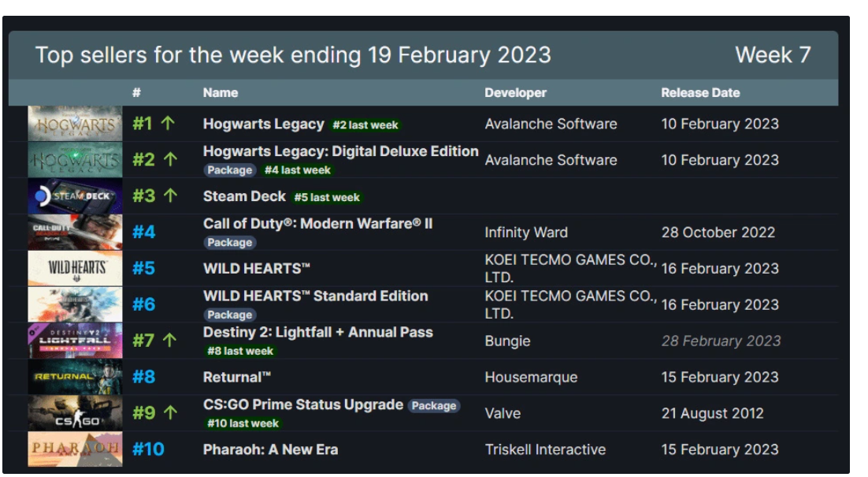The image size is (868, 477).
Task: Click up arrow next to #1
Action: click(x=168, y=123)
